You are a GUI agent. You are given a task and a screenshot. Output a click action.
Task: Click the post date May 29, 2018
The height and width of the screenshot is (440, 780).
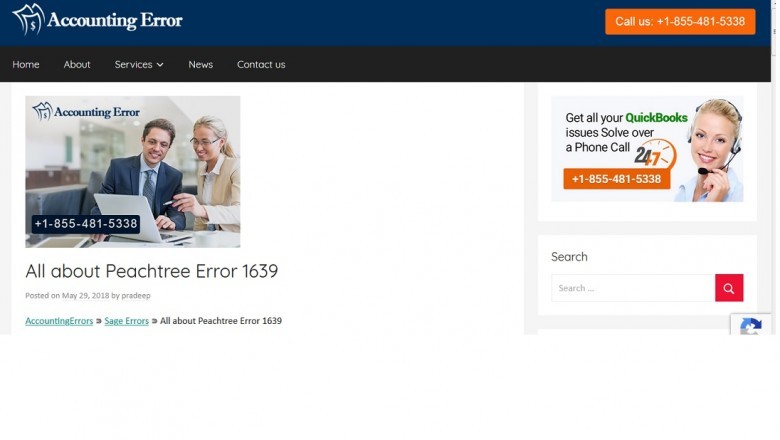pos(86,296)
